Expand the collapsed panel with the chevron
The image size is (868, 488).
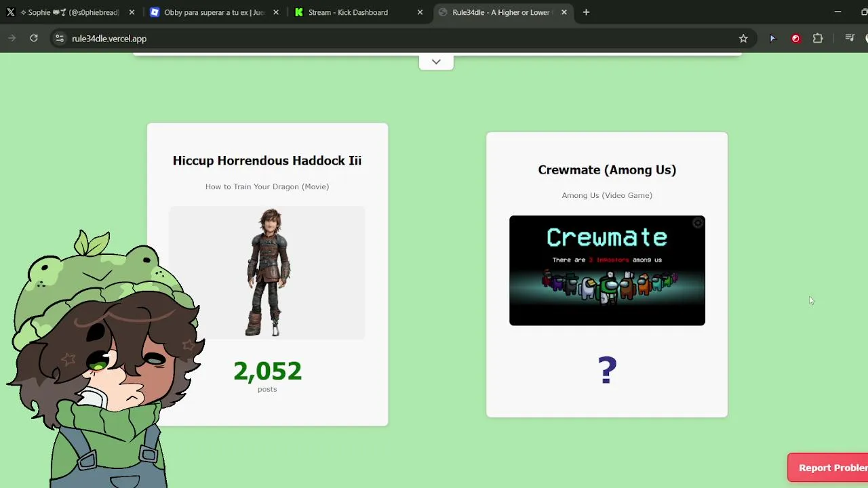click(x=436, y=62)
